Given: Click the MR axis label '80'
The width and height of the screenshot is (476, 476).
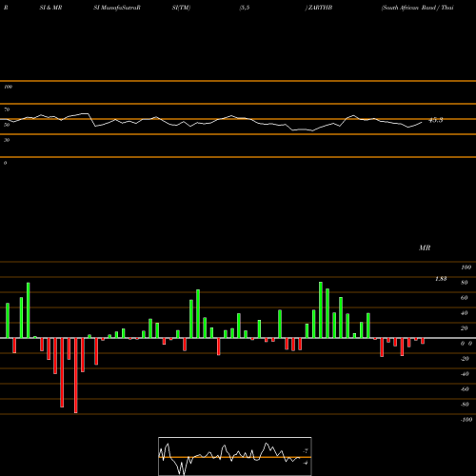Looking at the screenshot, I should 465,283.
